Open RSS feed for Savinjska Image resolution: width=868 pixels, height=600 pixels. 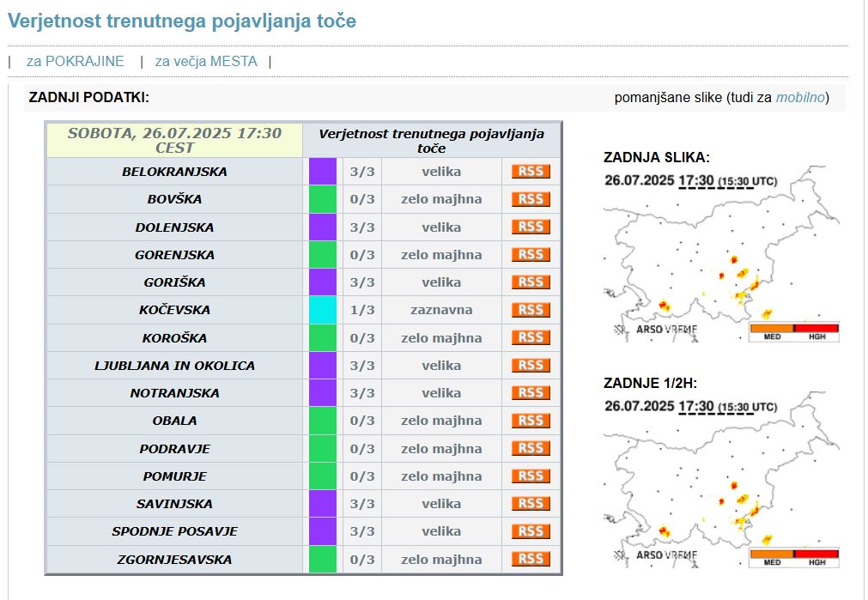[x=531, y=504]
